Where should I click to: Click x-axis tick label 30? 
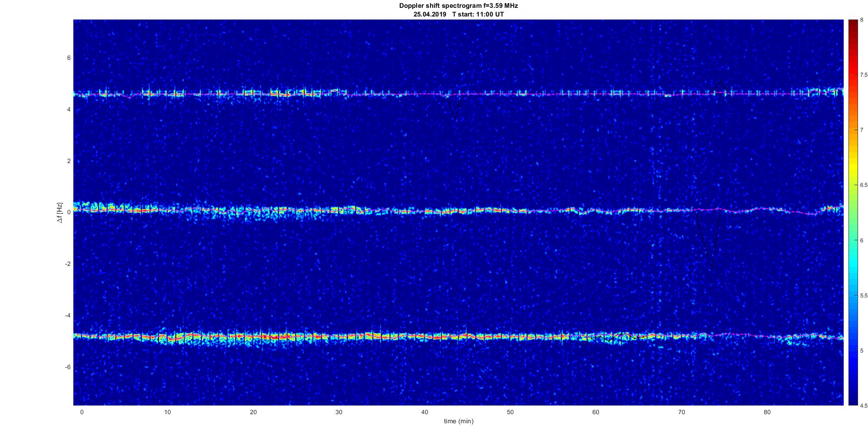click(x=339, y=412)
